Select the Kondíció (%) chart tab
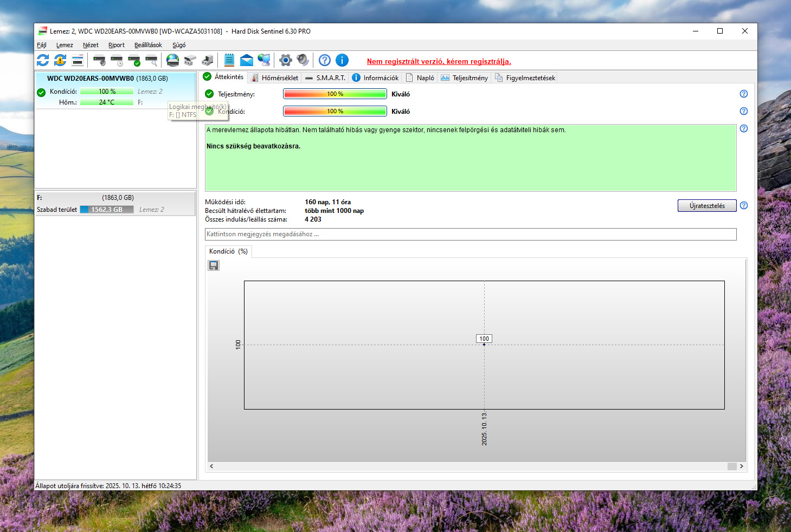 click(228, 251)
